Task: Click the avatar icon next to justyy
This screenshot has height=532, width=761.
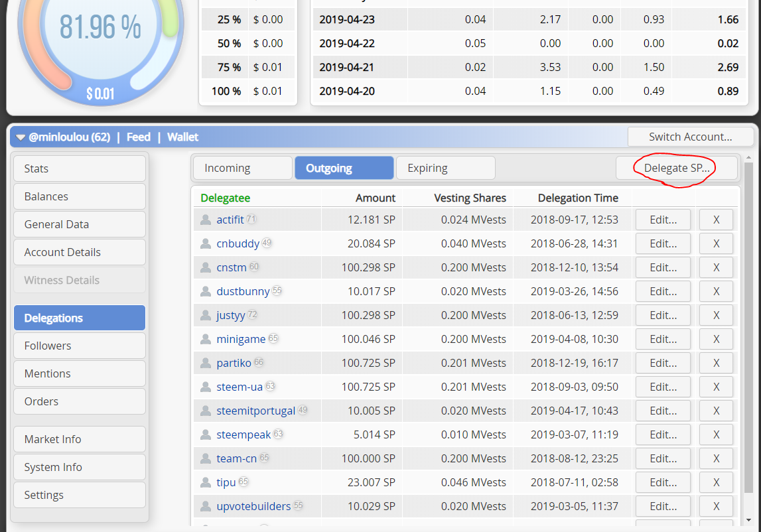Action: point(206,316)
